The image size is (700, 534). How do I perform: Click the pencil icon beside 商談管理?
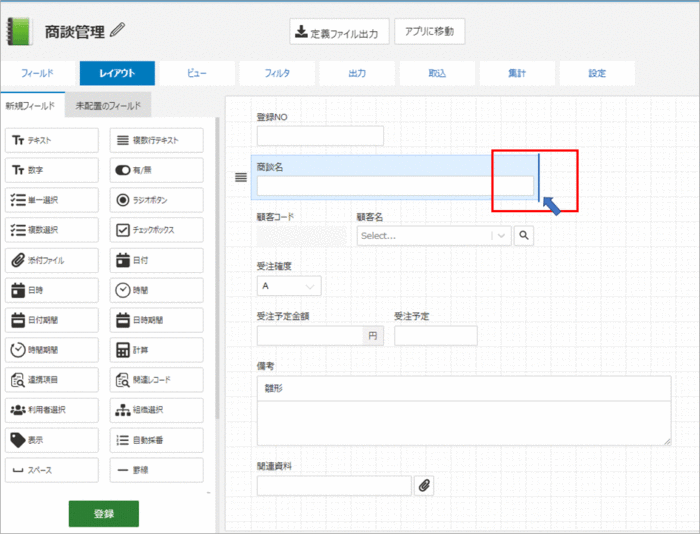coord(117,30)
